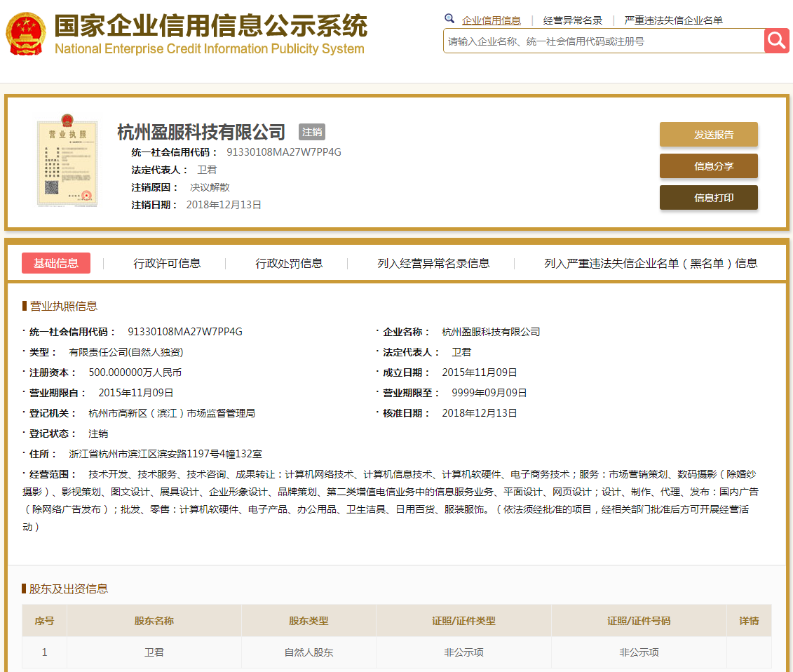Click the red magnifier search button
The image size is (793, 672).
[776, 41]
